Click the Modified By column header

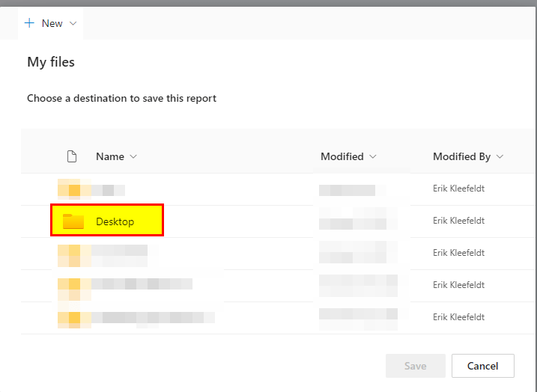461,156
